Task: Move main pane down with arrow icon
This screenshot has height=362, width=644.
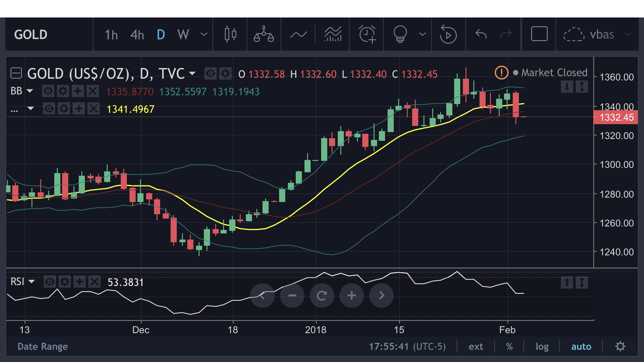Action: click(x=567, y=87)
